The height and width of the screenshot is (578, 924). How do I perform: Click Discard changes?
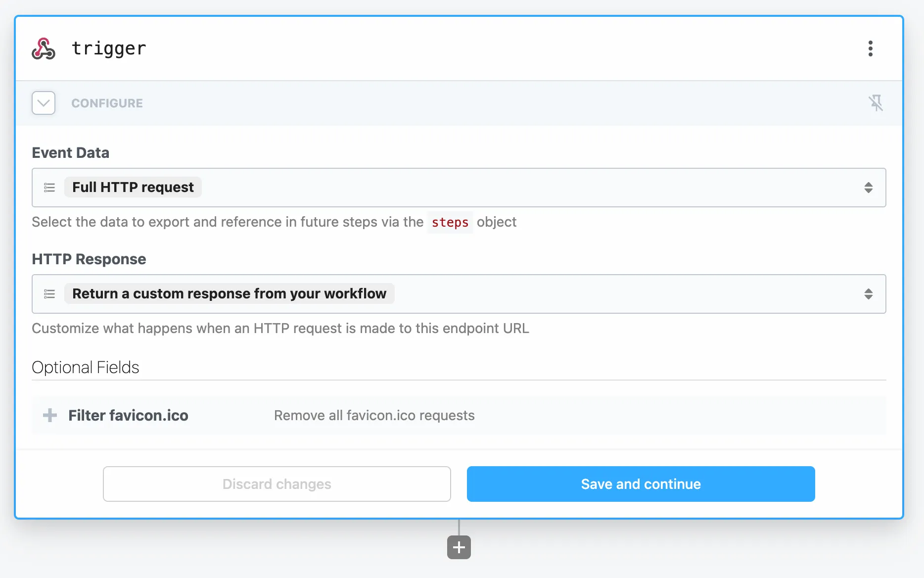point(277,484)
